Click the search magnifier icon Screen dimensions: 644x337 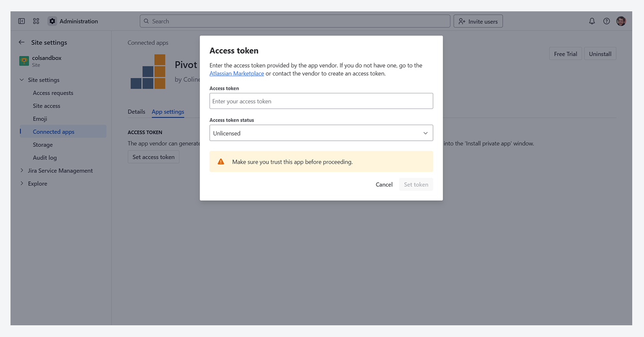point(146,21)
